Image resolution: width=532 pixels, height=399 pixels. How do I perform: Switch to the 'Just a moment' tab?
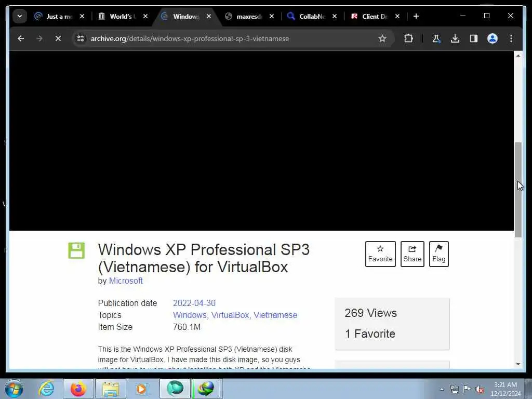tap(59, 16)
